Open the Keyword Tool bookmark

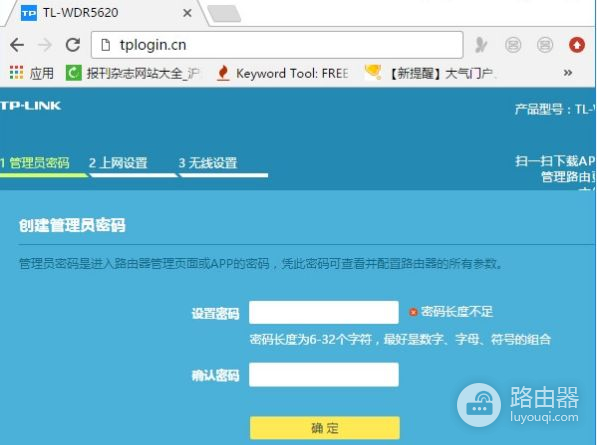click(283, 73)
